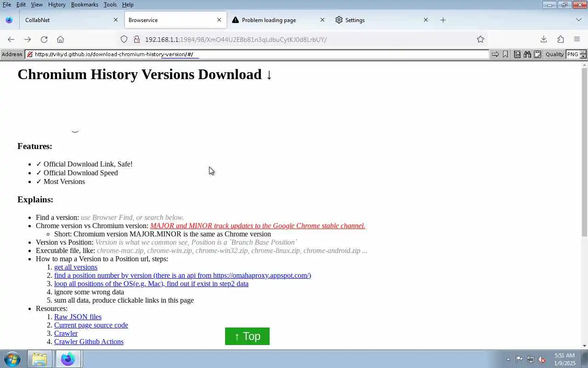Click the Show desktop strip

pos(585,359)
